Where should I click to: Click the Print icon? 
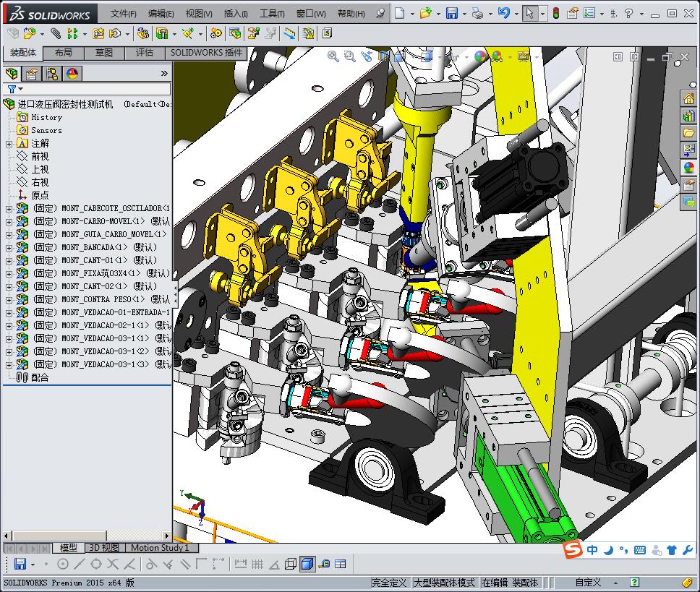pos(478,14)
